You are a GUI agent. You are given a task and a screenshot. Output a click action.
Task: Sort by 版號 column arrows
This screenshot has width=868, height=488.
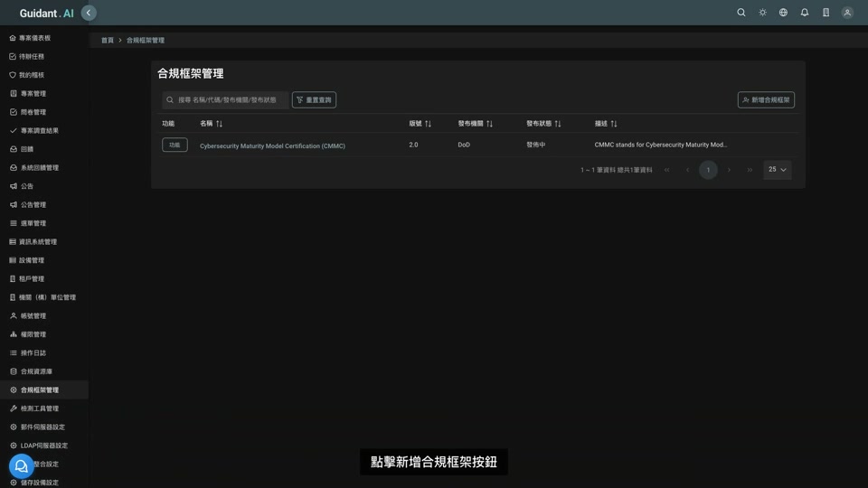428,124
